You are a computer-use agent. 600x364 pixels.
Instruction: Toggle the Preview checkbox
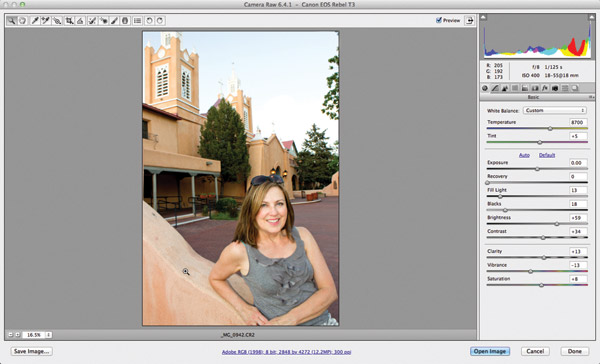click(439, 20)
